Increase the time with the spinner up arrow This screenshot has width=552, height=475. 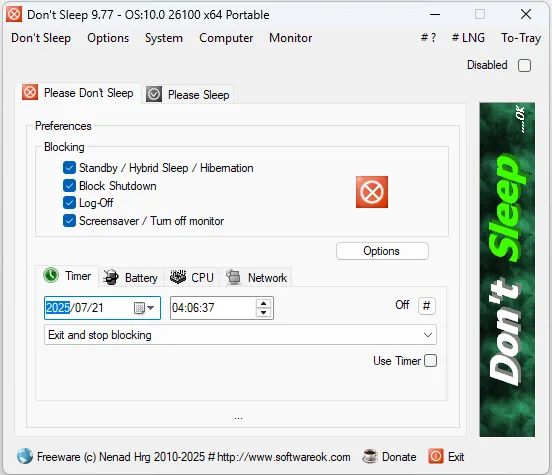(x=263, y=303)
